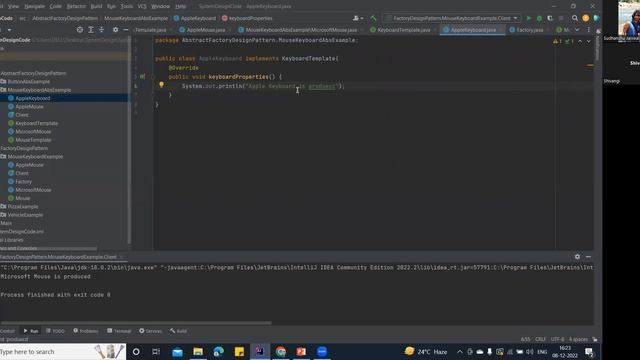Image resolution: width=640 pixels, height=360 pixels.
Task: Open the Refactor menu
Action: pos(76,6)
